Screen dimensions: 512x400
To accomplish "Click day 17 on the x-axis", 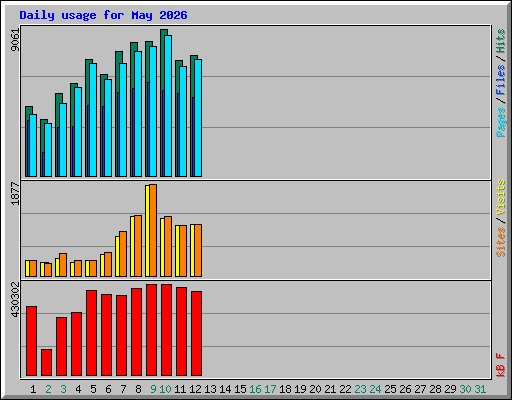I will 270,389.
